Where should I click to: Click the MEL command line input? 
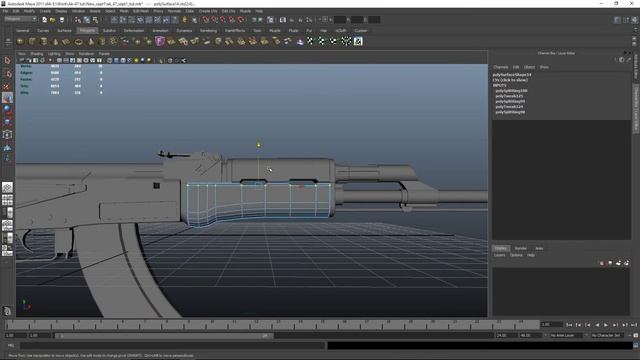(173, 345)
